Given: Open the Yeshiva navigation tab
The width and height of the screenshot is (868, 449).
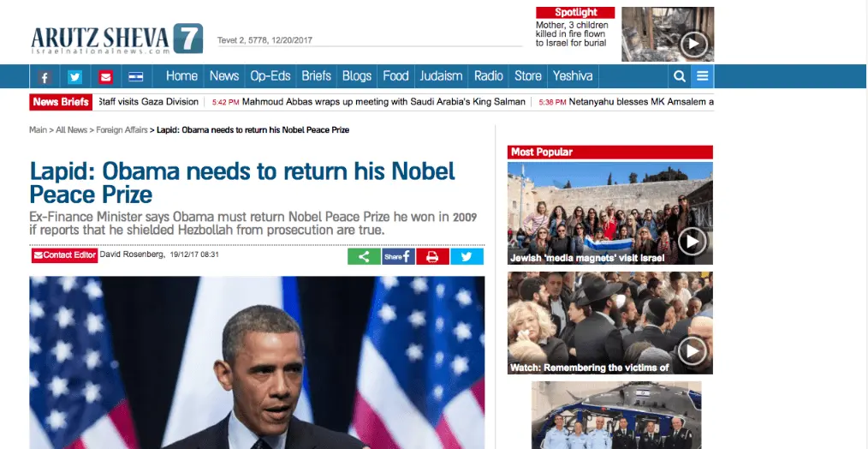Looking at the screenshot, I should (x=573, y=76).
